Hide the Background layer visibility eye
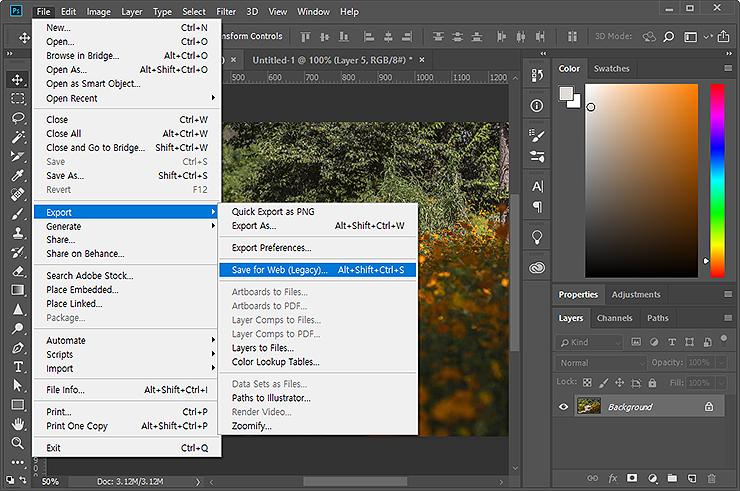The width and height of the screenshot is (740, 491). coord(563,406)
